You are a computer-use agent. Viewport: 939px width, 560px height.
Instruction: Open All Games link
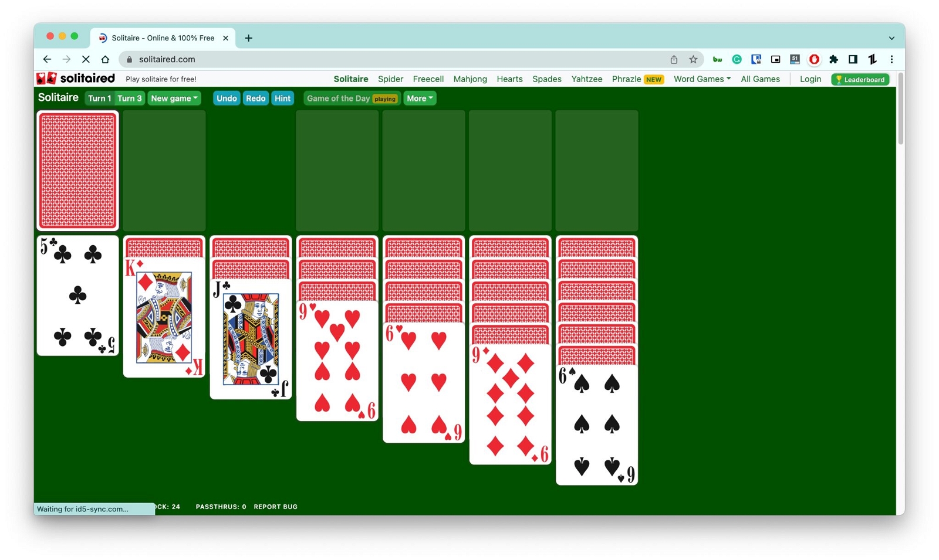click(x=760, y=79)
